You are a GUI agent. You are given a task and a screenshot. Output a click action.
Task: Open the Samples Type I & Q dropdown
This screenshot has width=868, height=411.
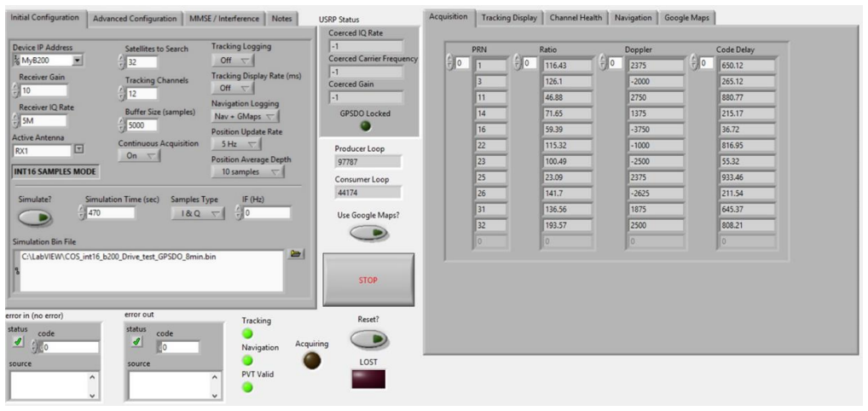click(198, 213)
